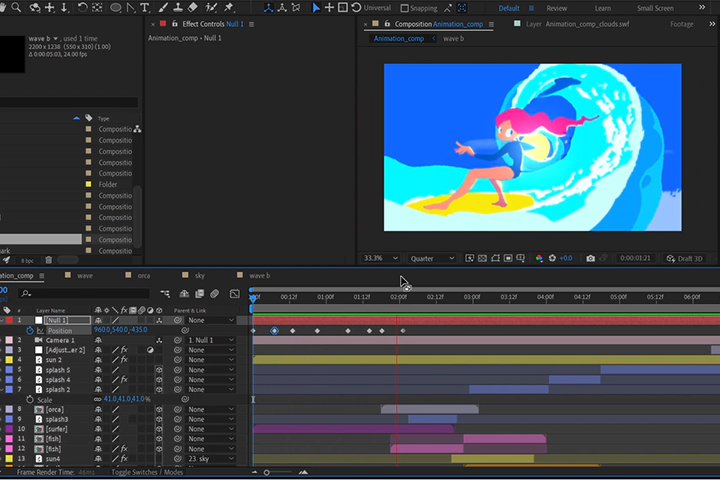The height and width of the screenshot is (480, 720).
Task: Toggle transparency grid in the viewer
Action: pos(483,258)
